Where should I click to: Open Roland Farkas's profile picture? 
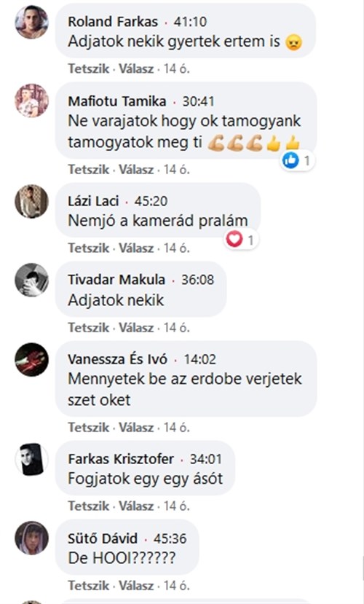(x=31, y=22)
